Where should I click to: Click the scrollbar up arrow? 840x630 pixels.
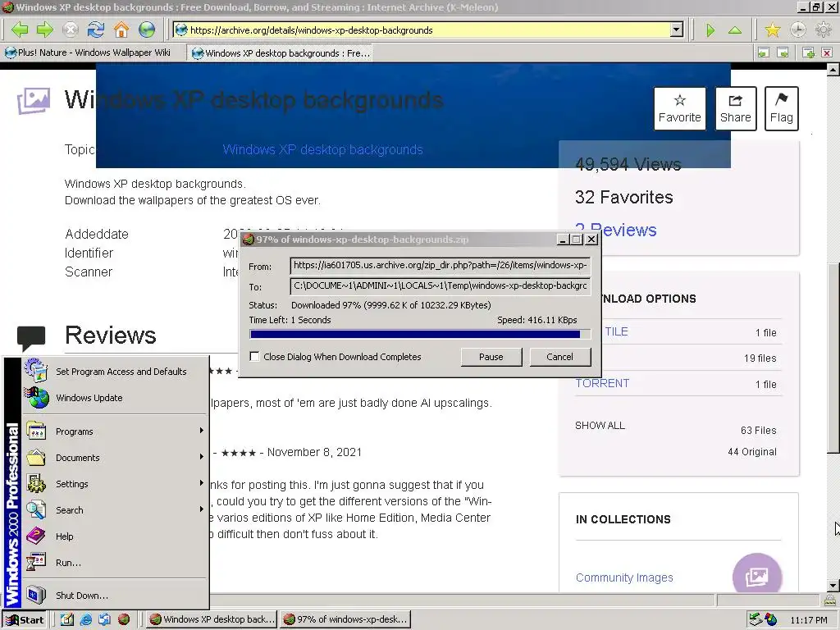point(833,69)
